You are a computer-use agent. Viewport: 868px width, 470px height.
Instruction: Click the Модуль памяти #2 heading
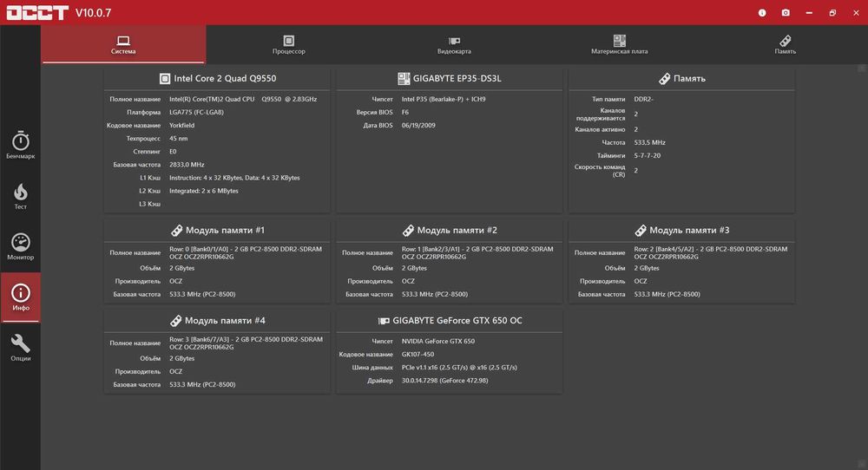457,231
